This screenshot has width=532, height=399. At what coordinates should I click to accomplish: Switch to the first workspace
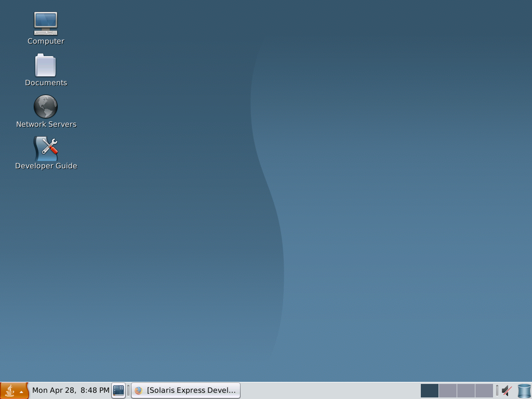coord(429,391)
